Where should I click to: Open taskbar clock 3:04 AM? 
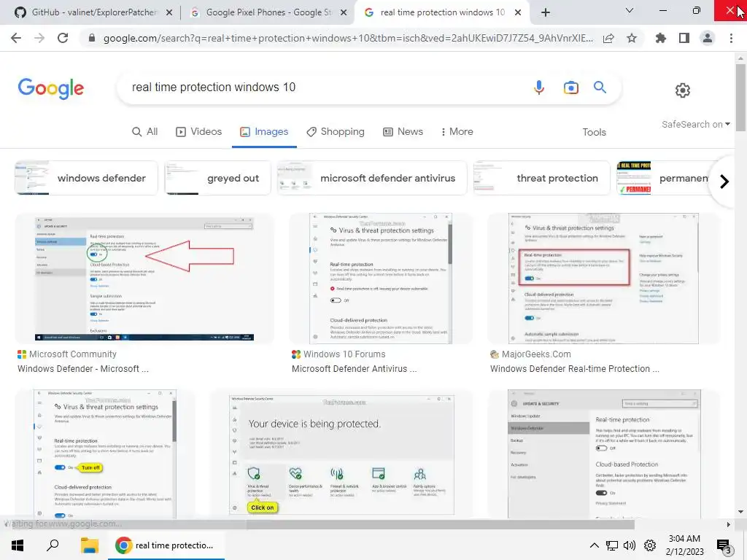(684, 545)
